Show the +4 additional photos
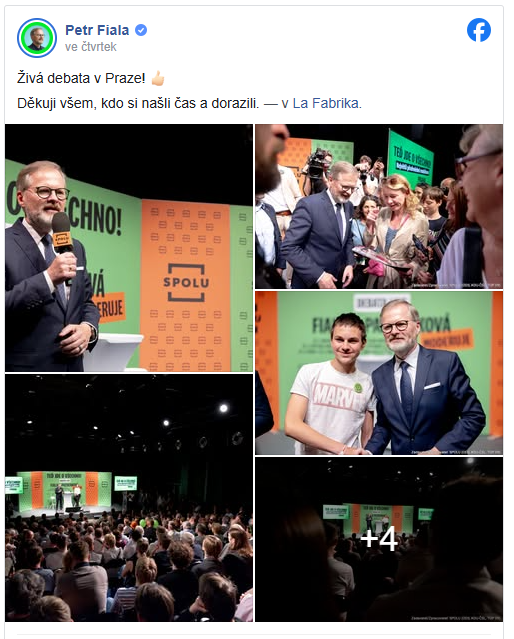The width and height of the screenshot is (514, 639). click(379, 539)
